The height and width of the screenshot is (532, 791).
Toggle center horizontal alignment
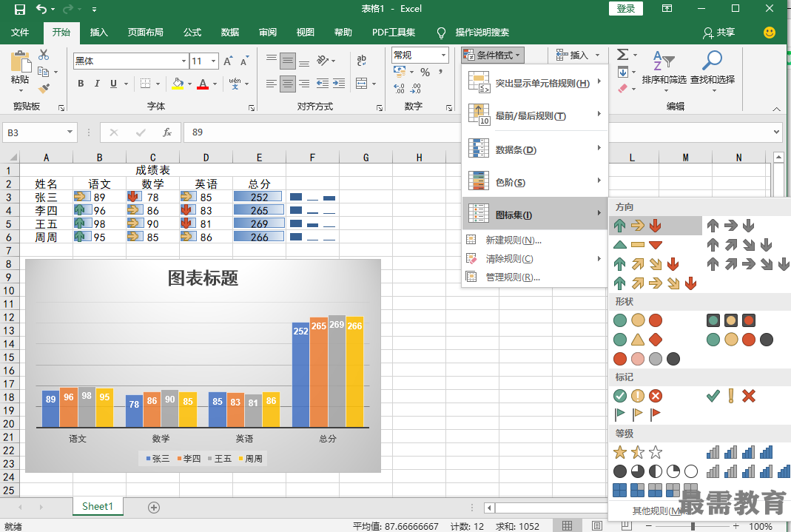(288, 84)
